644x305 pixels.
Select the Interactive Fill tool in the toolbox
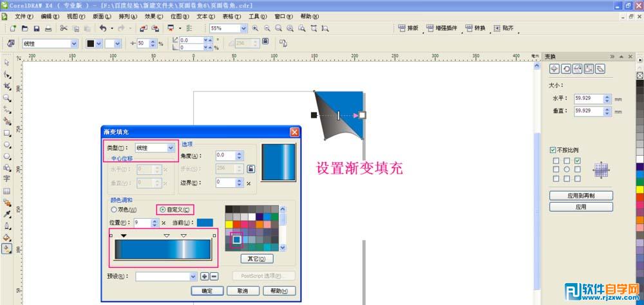click(7, 249)
